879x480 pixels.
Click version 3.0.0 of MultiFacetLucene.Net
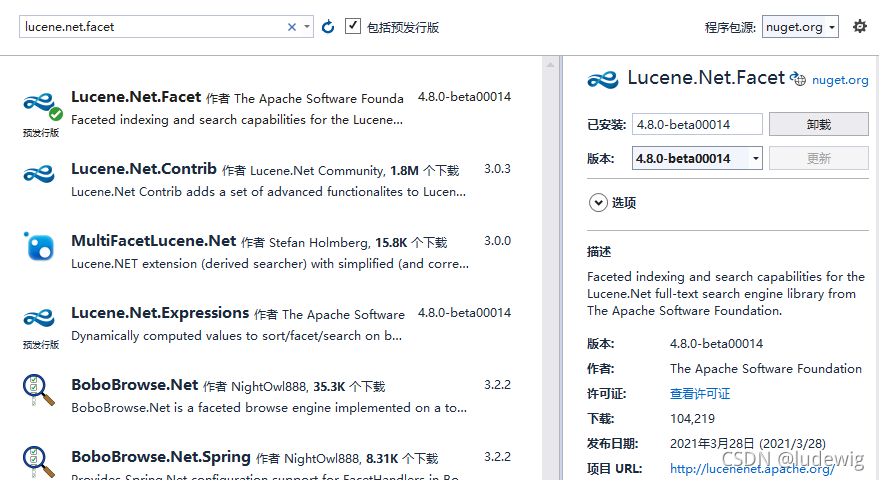pyautogui.click(x=497, y=241)
